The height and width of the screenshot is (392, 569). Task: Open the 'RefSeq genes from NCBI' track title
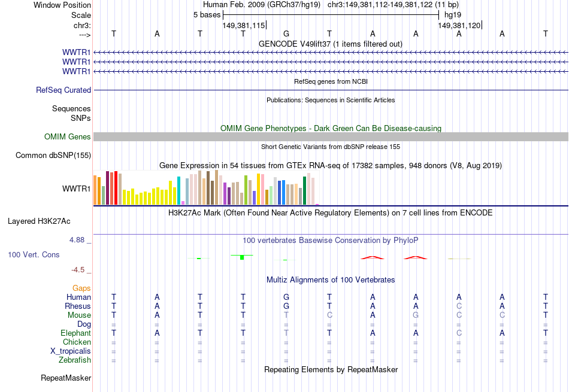[331, 81]
